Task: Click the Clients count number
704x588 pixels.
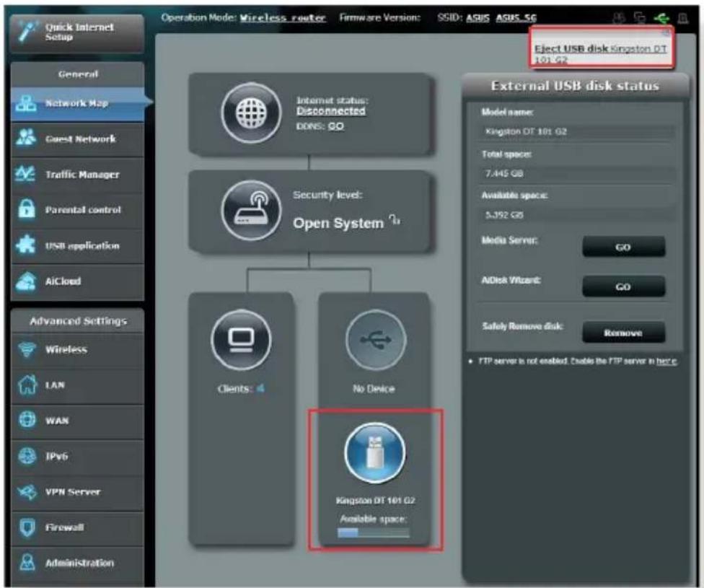Action: (260, 389)
